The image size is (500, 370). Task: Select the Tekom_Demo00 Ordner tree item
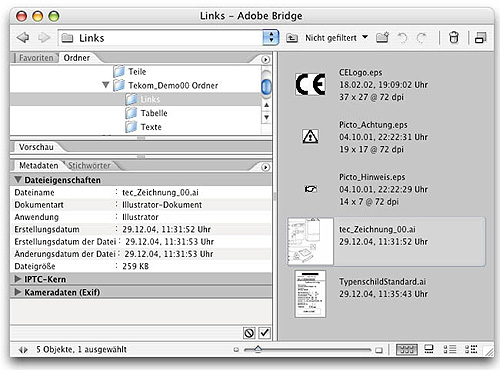166,85
